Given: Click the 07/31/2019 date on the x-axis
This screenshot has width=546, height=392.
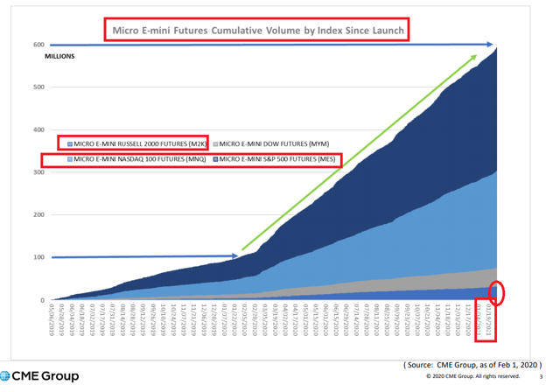Looking at the screenshot, I should point(113,320).
